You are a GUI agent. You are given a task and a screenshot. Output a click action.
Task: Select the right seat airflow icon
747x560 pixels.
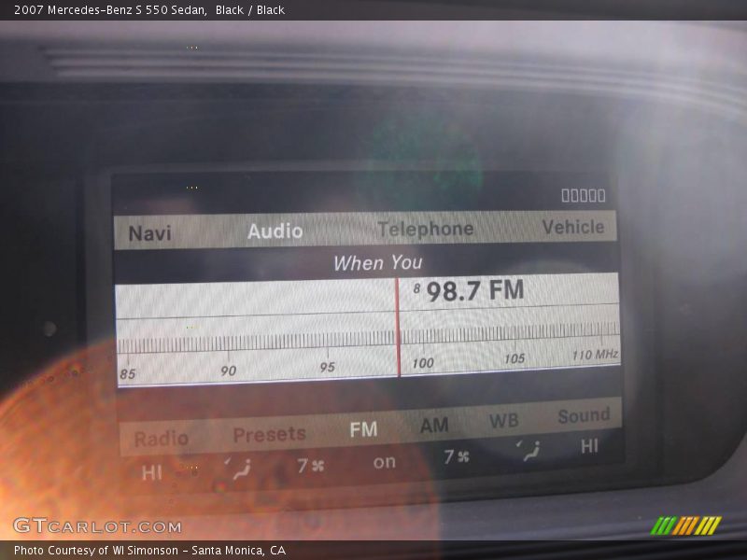[x=529, y=451]
